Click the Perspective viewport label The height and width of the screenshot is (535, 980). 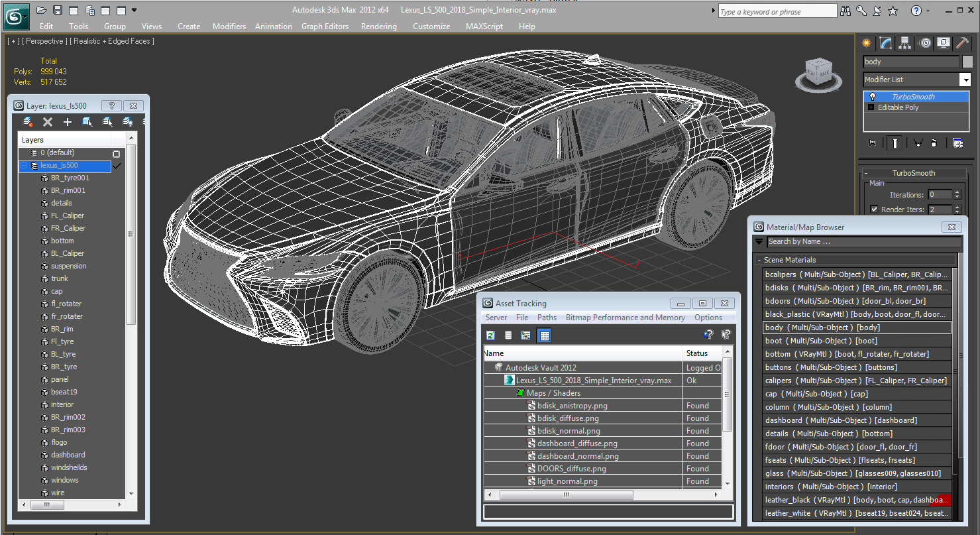[x=44, y=41]
